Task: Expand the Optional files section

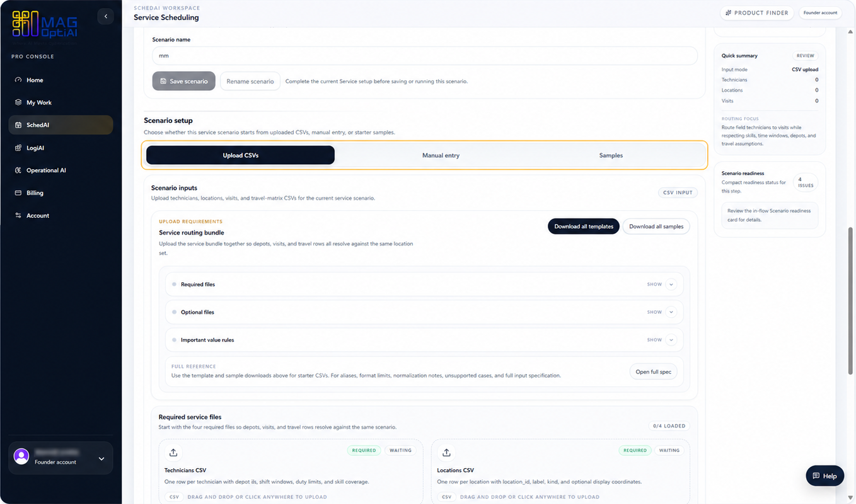Action: click(x=671, y=312)
